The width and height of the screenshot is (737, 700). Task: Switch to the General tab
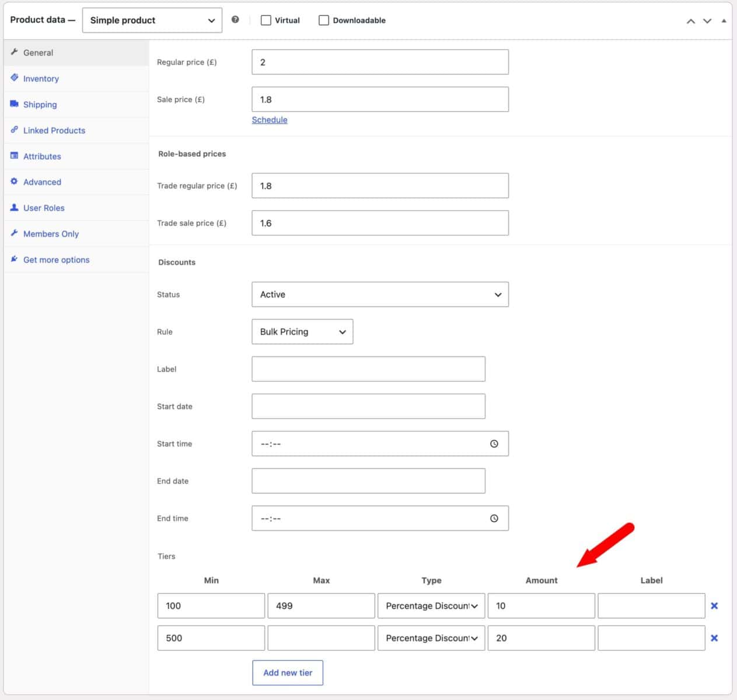[x=76, y=52]
